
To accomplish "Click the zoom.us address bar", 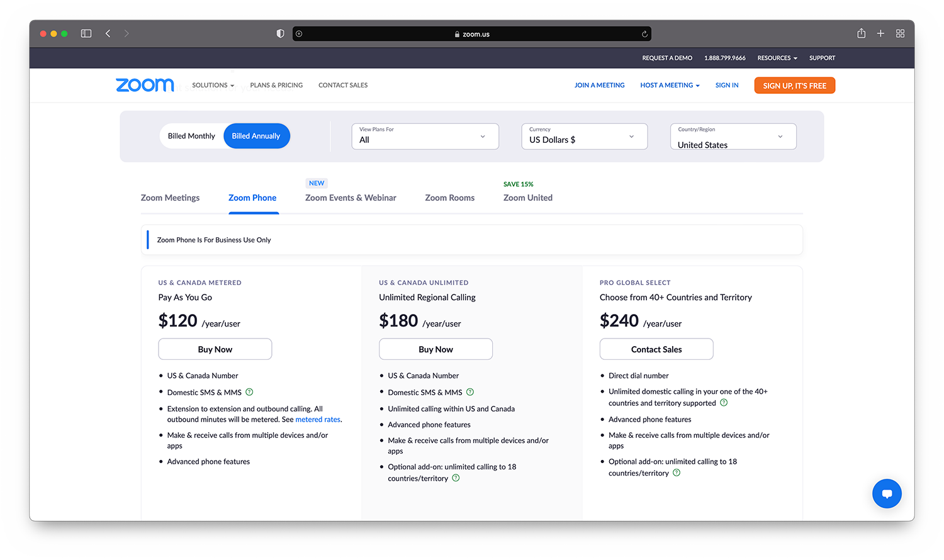I will click(472, 34).
